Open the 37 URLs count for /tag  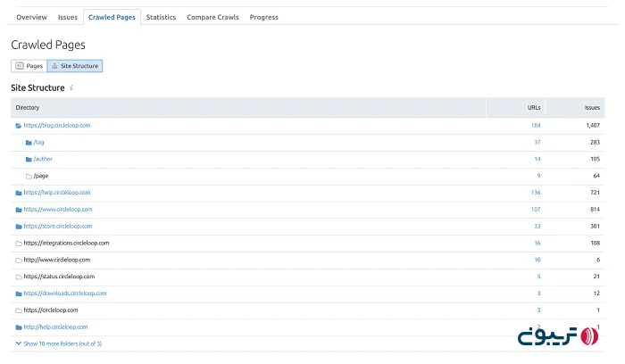(x=537, y=142)
